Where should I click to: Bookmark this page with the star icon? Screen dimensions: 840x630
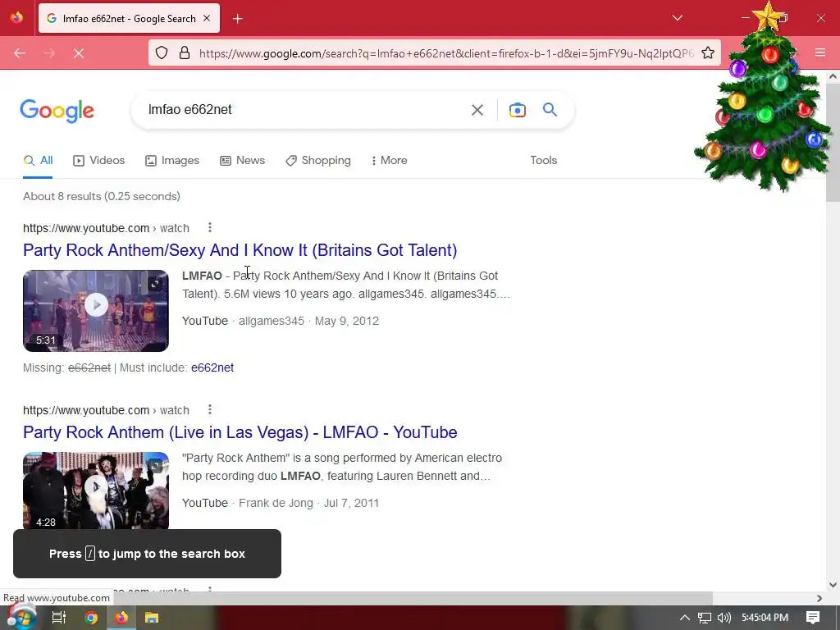[x=708, y=53]
